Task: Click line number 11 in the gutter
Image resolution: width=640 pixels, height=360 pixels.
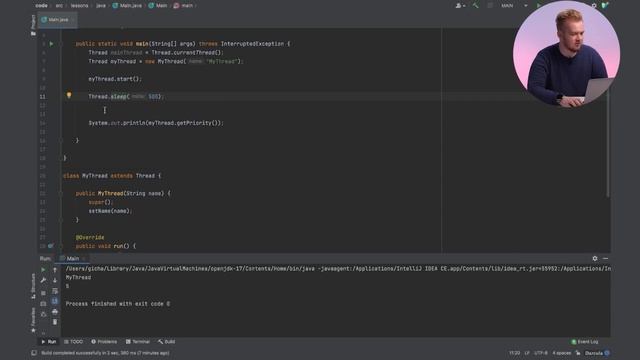Action: pos(43,97)
